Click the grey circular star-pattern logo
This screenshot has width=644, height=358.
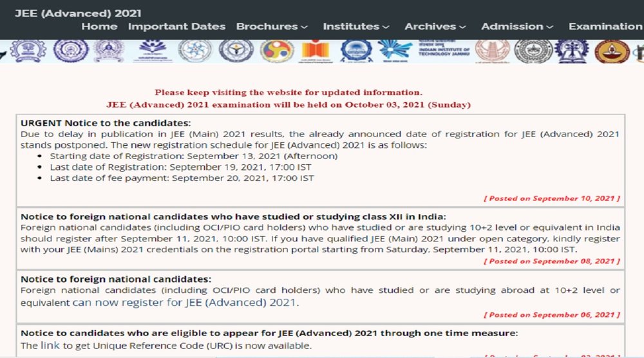(x=194, y=51)
